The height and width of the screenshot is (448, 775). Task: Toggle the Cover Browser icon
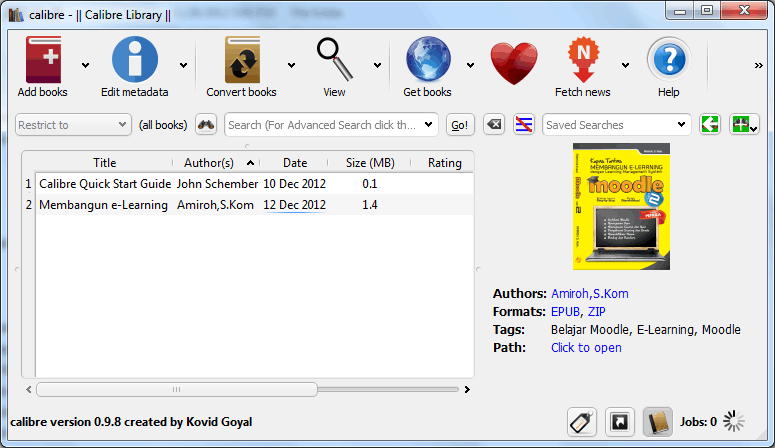point(620,422)
